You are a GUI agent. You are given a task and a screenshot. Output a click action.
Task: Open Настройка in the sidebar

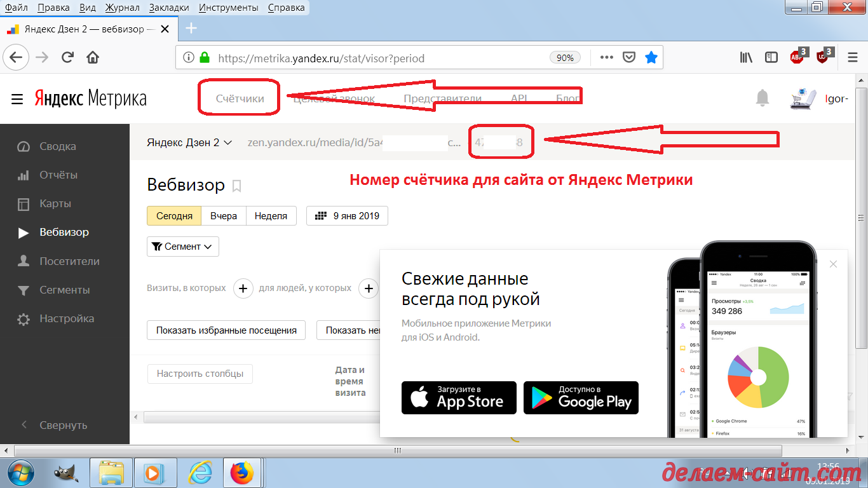pos(66,318)
